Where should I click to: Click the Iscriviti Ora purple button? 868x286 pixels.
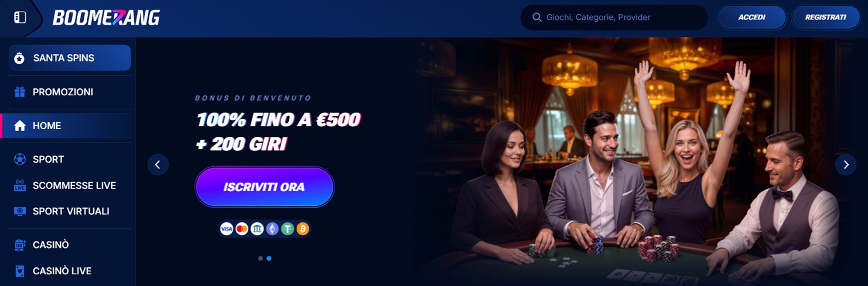[264, 187]
